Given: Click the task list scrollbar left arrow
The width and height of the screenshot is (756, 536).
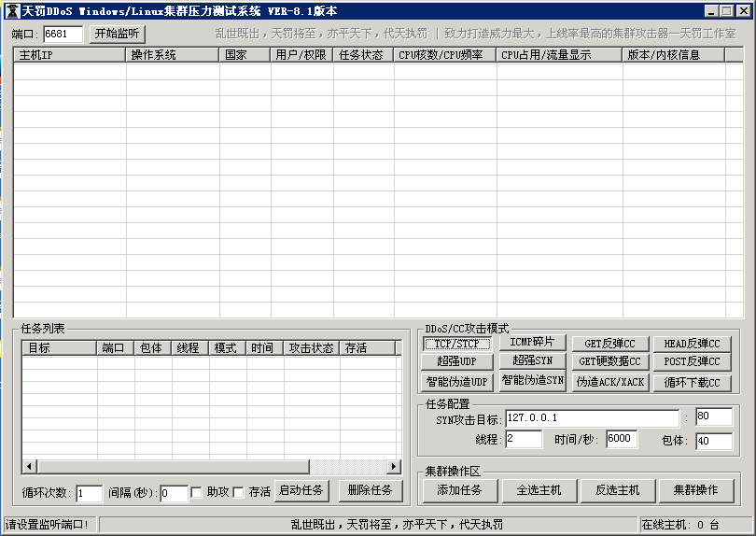Looking at the screenshot, I should (30, 467).
